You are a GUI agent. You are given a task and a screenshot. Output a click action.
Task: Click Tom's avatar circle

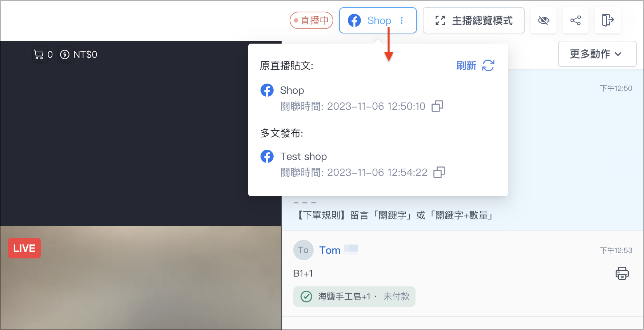[x=303, y=250]
